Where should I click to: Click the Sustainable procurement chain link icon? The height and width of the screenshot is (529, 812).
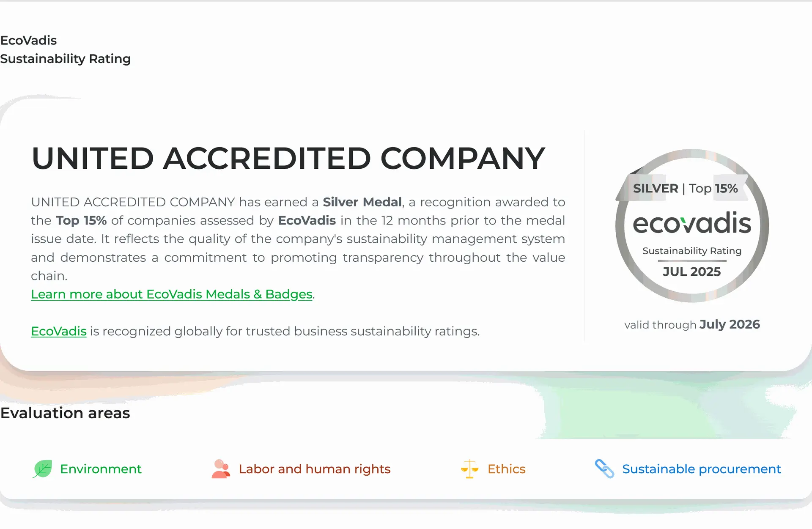point(604,469)
